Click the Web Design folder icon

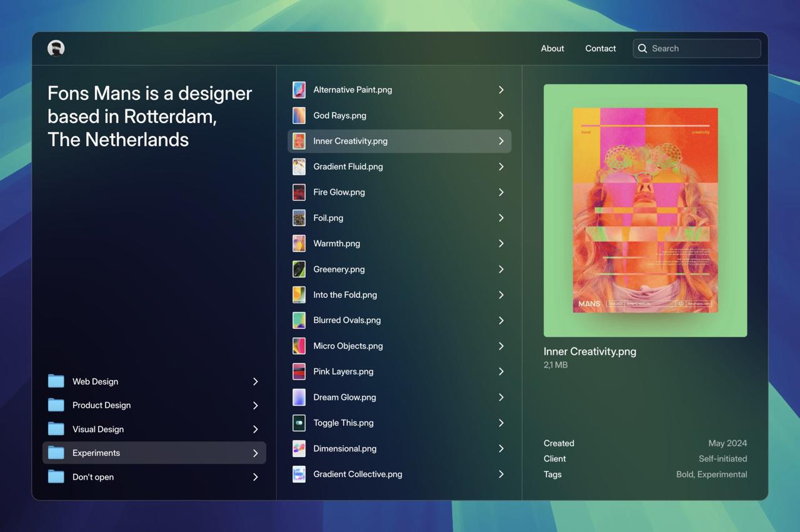click(x=56, y=381)
